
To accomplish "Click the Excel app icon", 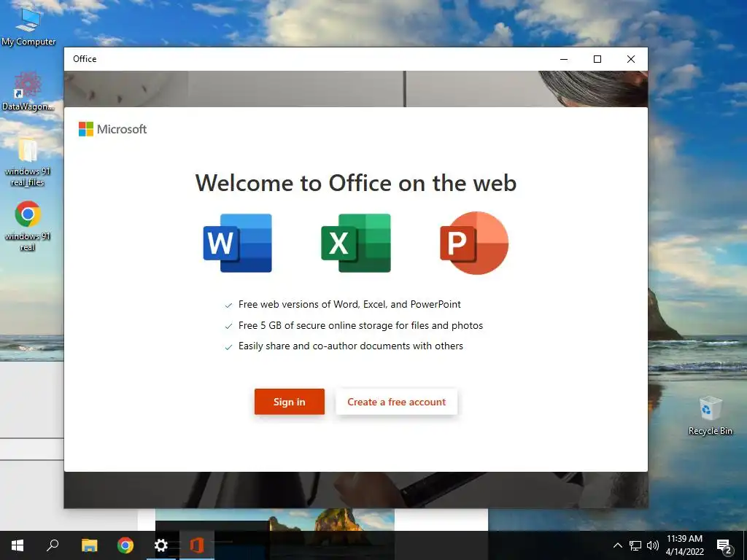I will [356, 243].
